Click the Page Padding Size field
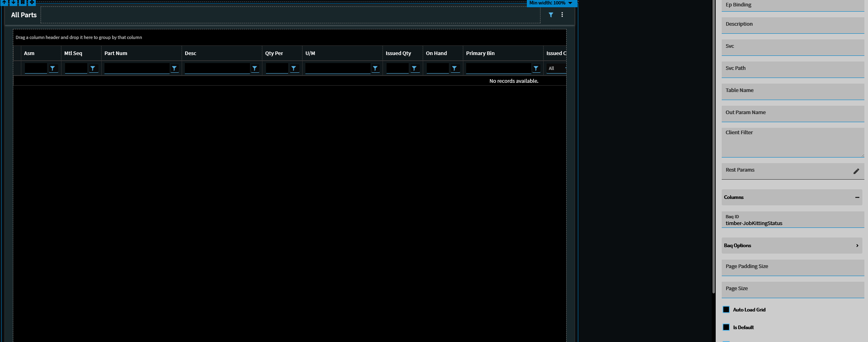This screenshot has width=868, height=342. point(793,268)
